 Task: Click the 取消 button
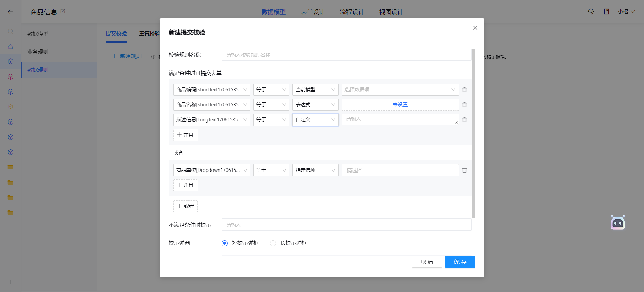coord(427,262)
